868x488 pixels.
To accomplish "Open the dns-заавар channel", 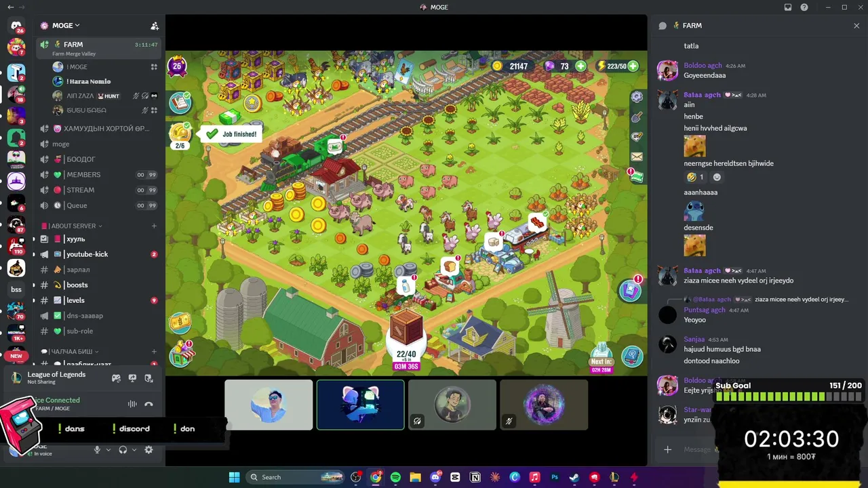I will tap(100, 316).
